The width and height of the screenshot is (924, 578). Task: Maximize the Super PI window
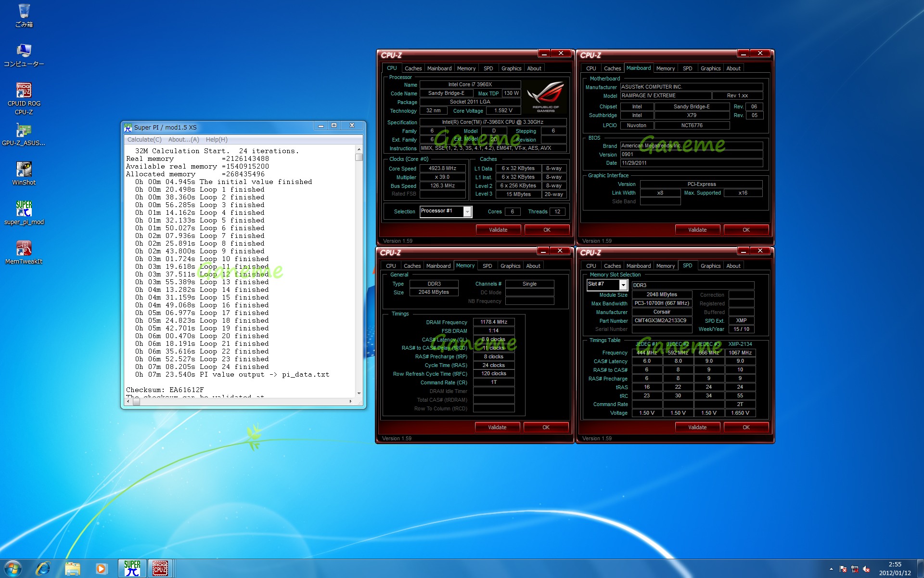pos(334,126)
